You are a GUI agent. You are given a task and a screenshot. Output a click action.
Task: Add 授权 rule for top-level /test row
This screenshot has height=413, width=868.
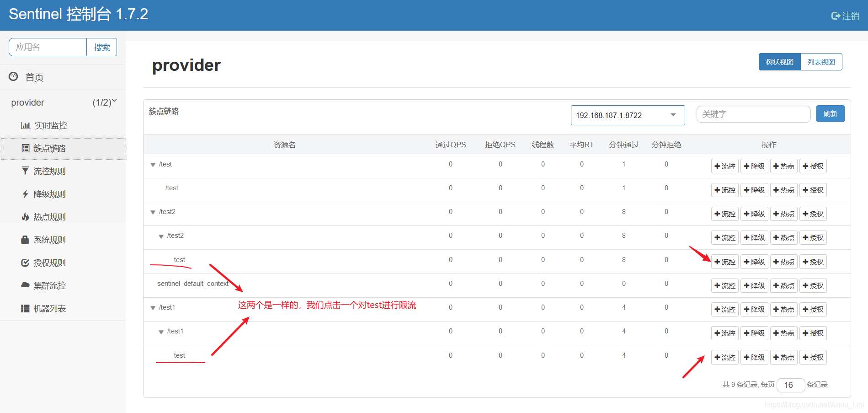[x=813, y=166]
